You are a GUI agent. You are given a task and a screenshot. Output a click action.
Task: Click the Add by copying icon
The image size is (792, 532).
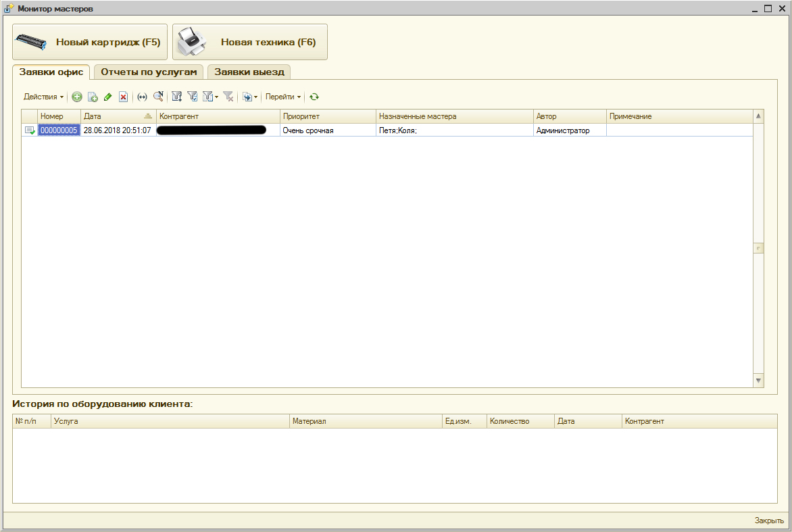tap(93, 97)
